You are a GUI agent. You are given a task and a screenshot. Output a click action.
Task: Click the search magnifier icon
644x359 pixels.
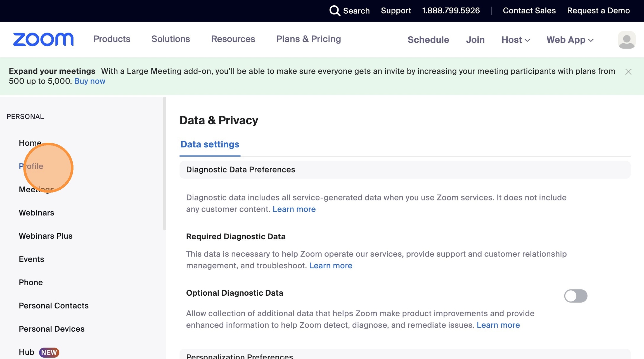pos(335,11)
